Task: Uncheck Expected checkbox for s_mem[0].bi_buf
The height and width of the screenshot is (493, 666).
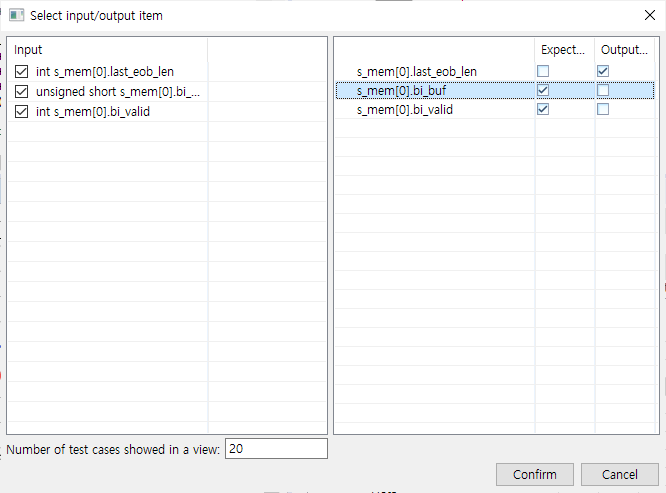Action: pyautogui.click(x=543, y=90)
